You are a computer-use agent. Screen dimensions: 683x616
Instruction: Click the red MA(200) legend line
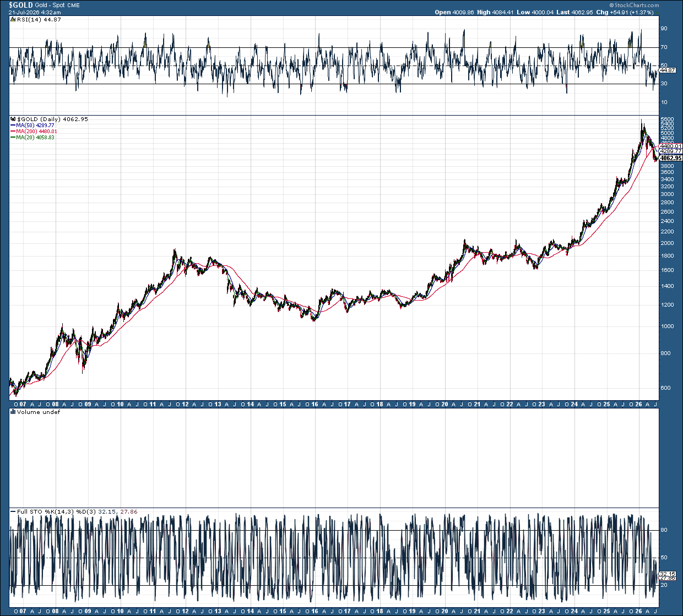(x=13, y=132)
